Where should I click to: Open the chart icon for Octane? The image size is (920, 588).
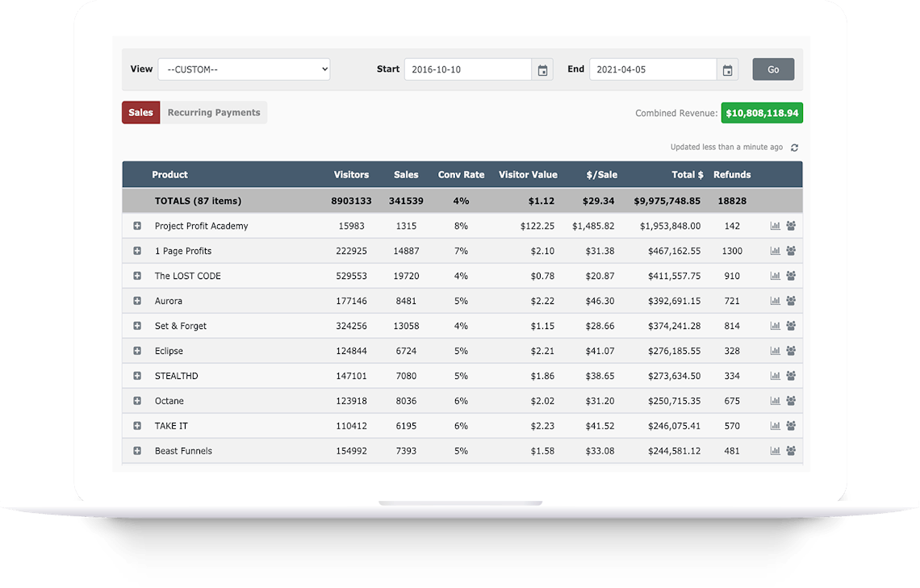(x=776, y=401)
